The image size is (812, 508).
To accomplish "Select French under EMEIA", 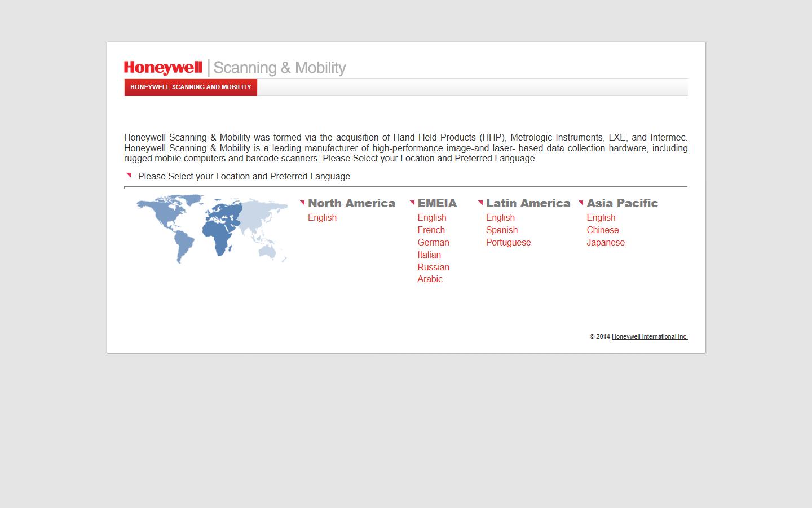I will [431, 230].
